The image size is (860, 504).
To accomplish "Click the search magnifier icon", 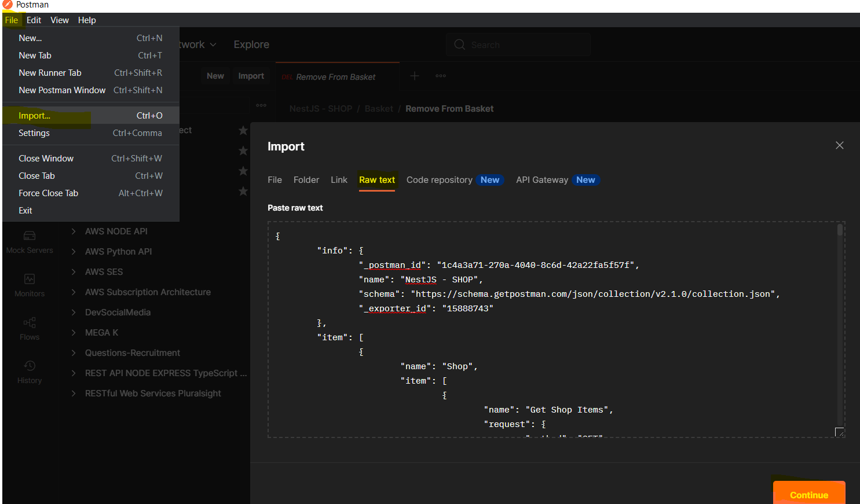I will click(460, 45).
